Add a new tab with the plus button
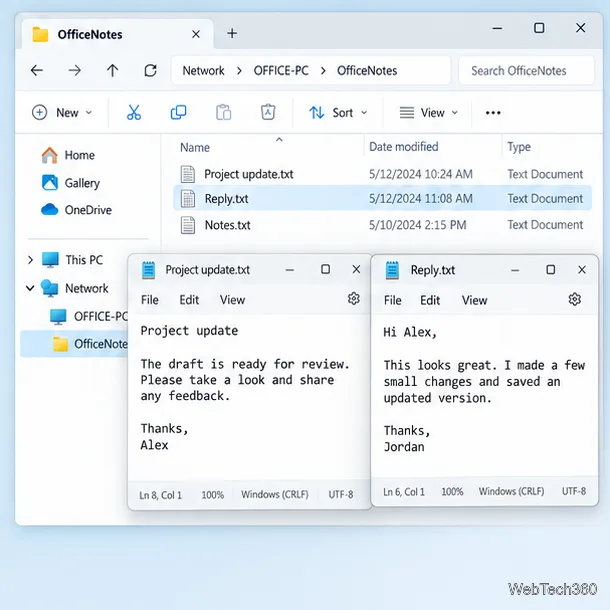Image resolution: width=610 pixels, height=610 pixels. (232, 33)
